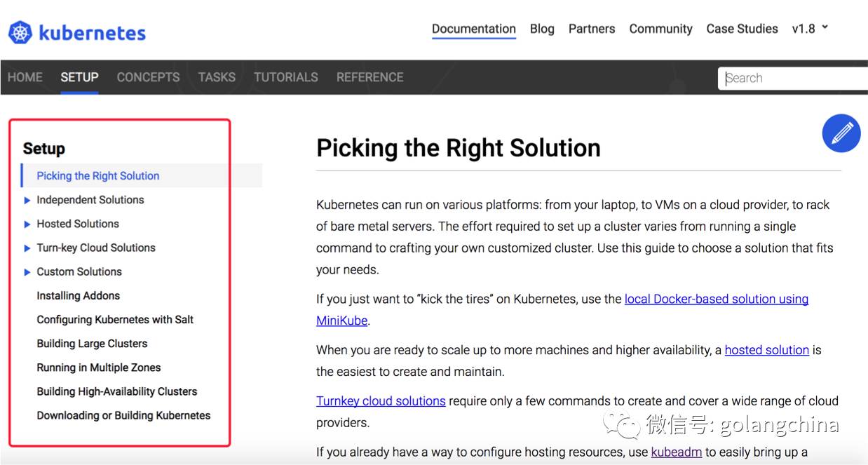Switch to the HOME tab

25,77
